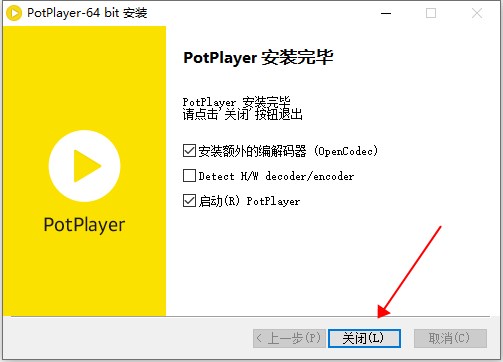The height and width of the screenshot is (362, 503).
Task: Close installer with the title bar X
Action: pos(477,13)
